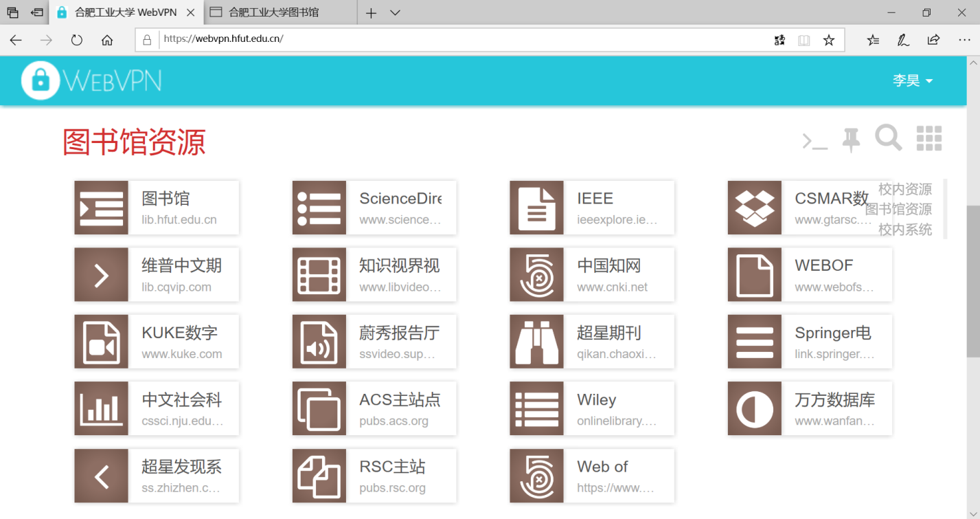Open the 超星发现系 left chevron icon
980x519 pixels.
pos(102,476)
